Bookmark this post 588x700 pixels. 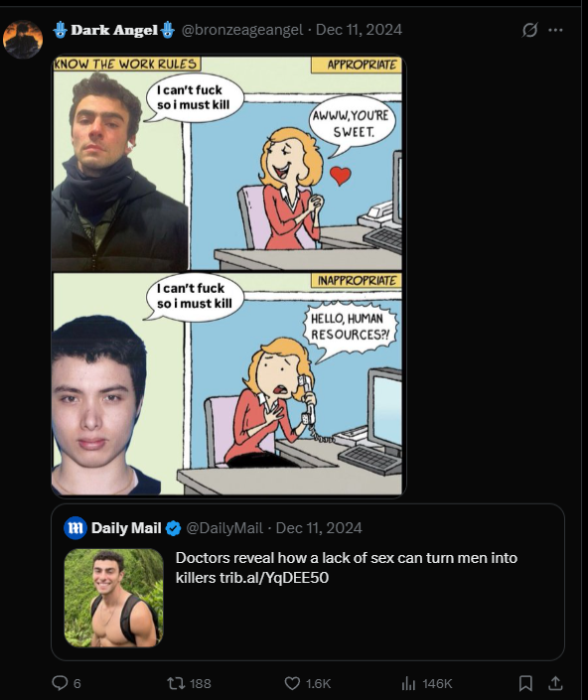click(525, 683)
